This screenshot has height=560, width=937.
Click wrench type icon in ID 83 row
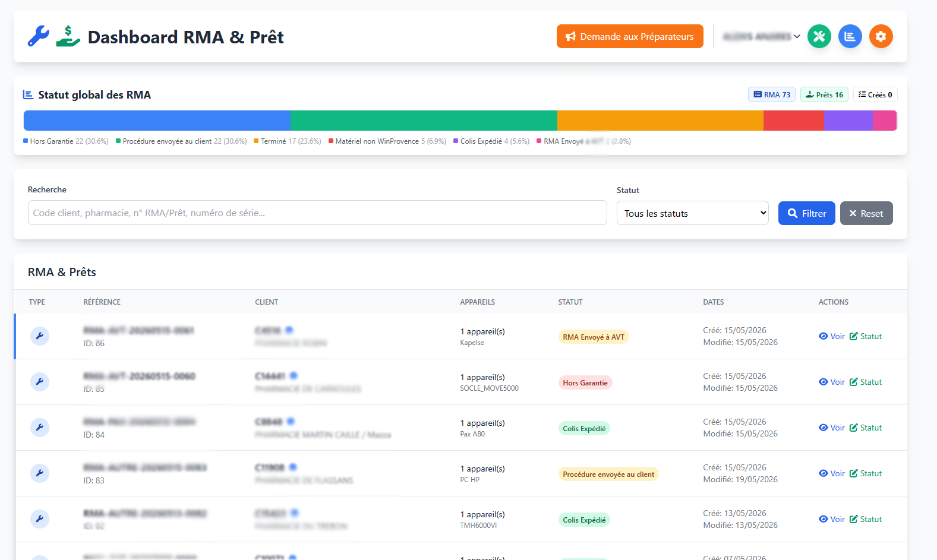(40, 473)
